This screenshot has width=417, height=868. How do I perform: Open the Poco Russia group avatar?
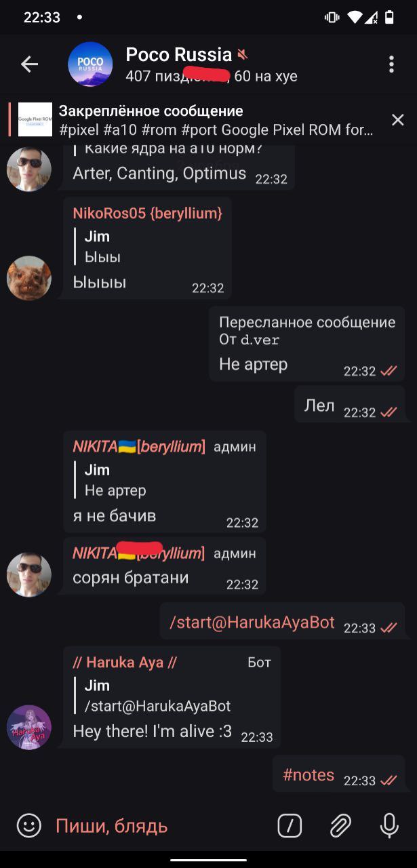[90, 64]
